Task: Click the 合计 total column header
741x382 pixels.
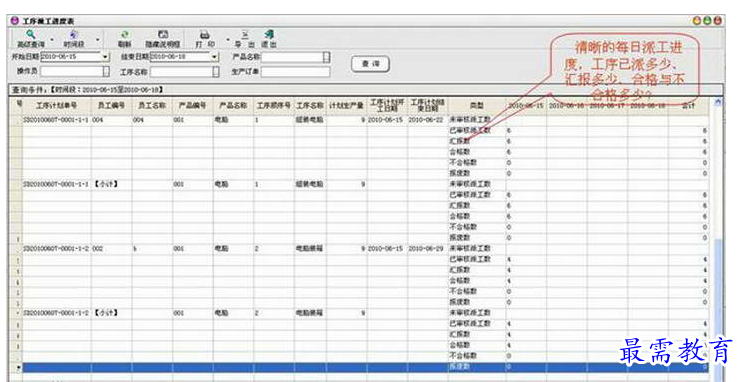Action: point(689,105)
